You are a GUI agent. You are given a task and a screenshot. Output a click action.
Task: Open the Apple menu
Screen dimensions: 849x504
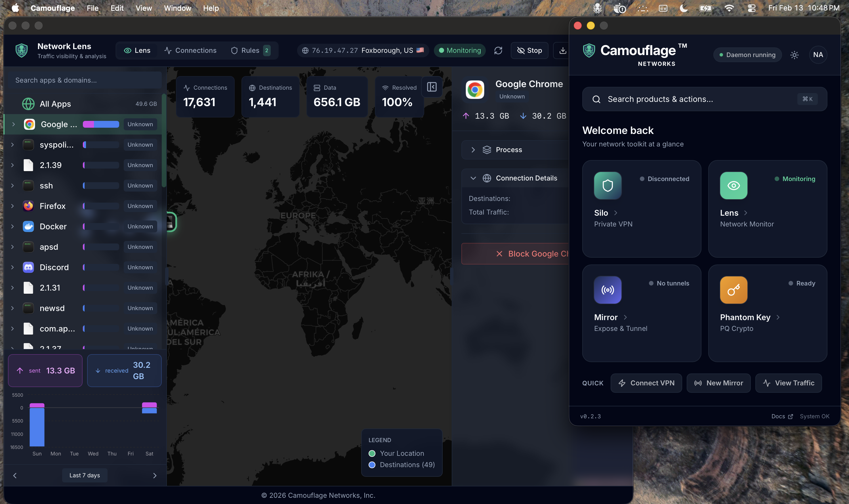15,8
